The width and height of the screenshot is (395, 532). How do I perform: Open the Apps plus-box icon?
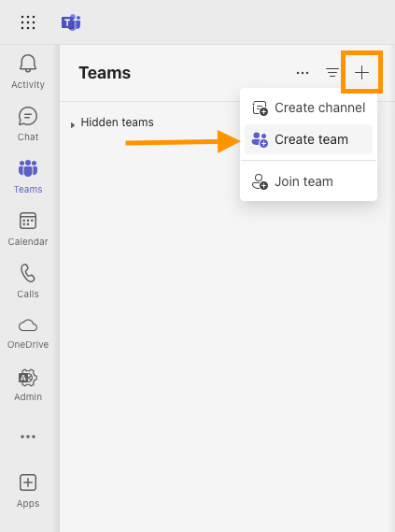coord(28,482)
